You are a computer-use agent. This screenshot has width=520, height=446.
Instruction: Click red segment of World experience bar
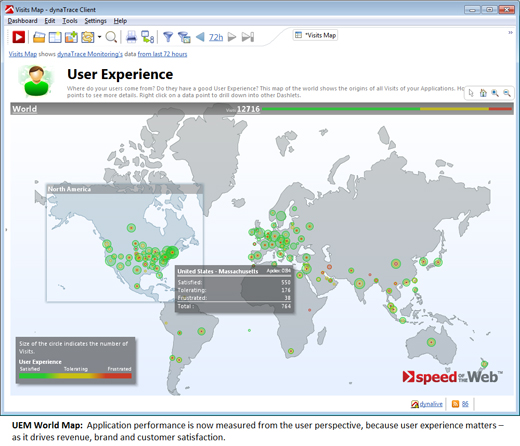[500, 109]
